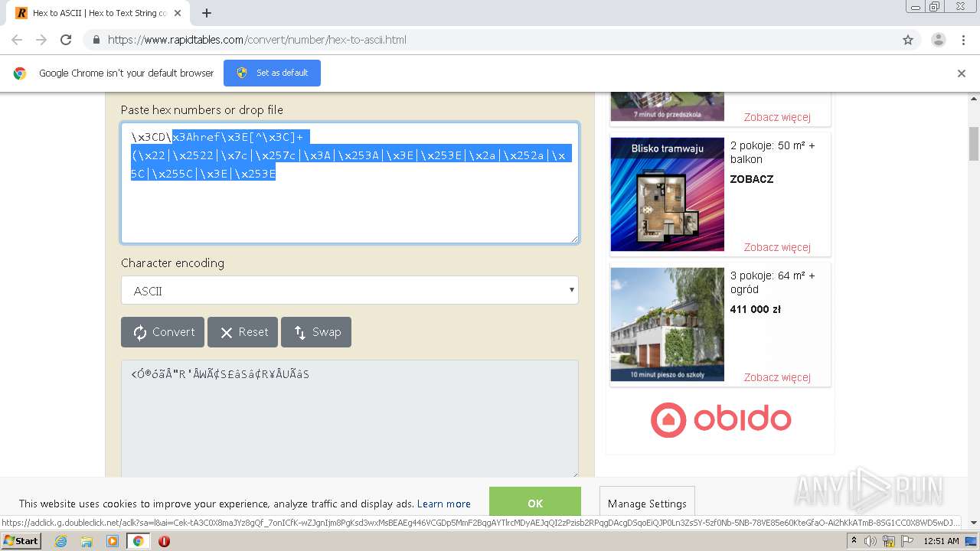Click inside the hex numbers text area

(x=350, y=183)
